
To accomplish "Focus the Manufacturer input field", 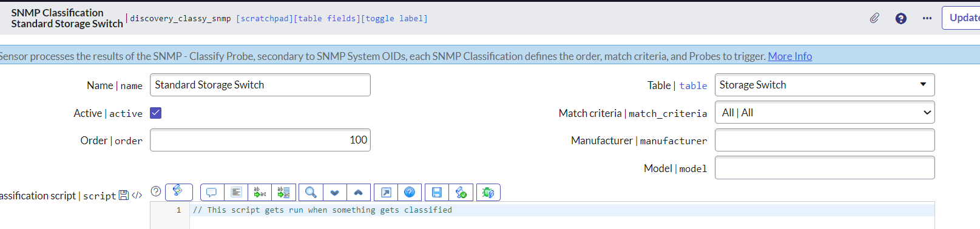I will coord(825,140).
